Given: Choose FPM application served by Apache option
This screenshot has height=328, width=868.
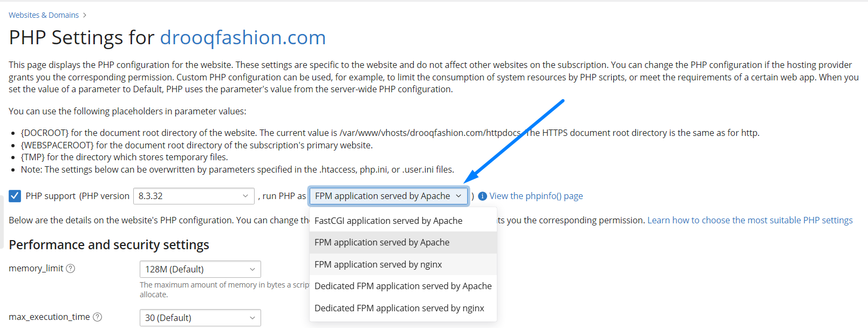Looking at the screenshot, I should (x=403, y=242).
